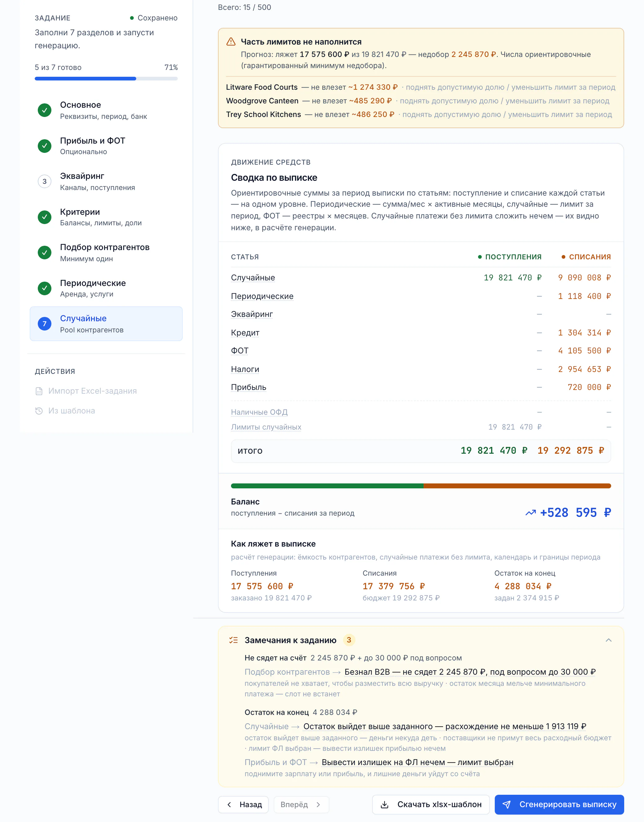This screenshot has height=822, width=644.
Task: Click the Excel file icon beside Импорт Excel-задания
Action: (39, 391)
